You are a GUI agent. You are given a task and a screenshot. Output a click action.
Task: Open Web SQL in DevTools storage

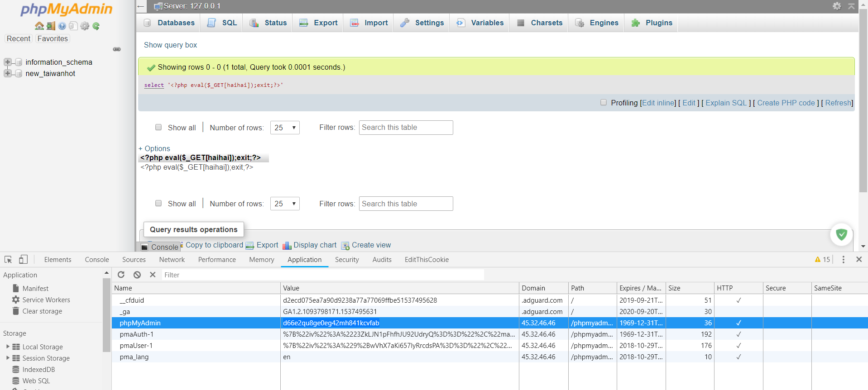click(36, 380)
